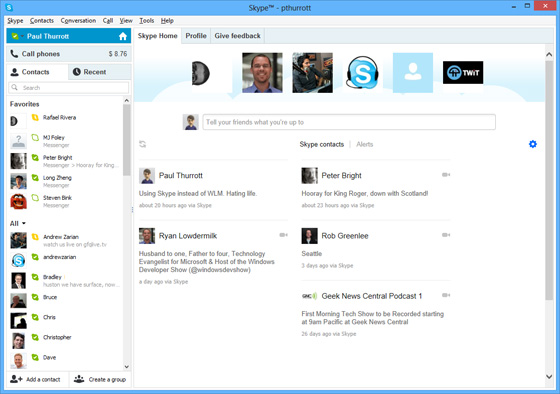Viewport: 560px width, 394px height.
Task: Click the video call icon beside Ryan Lowdermilk
Action: tap(284, 235)
